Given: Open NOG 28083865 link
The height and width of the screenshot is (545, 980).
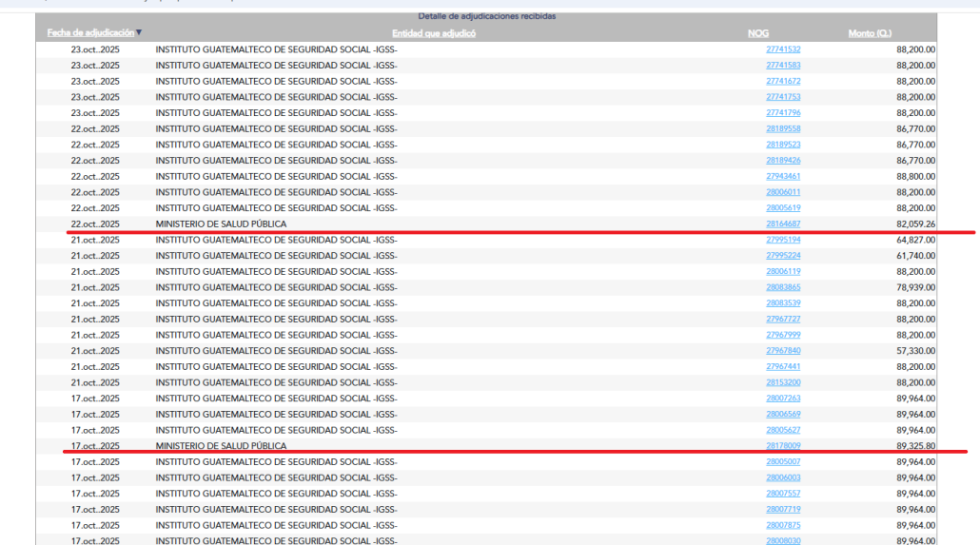Looking at the screenshot, I should tap(783, 287).
